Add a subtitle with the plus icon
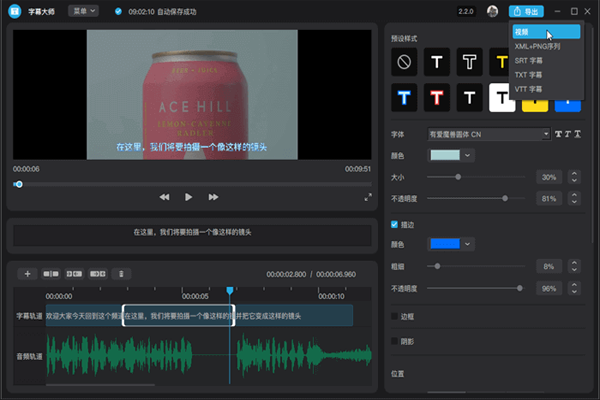Image resolution: width=600 pixels, height=400 pixels. (28, 273)
